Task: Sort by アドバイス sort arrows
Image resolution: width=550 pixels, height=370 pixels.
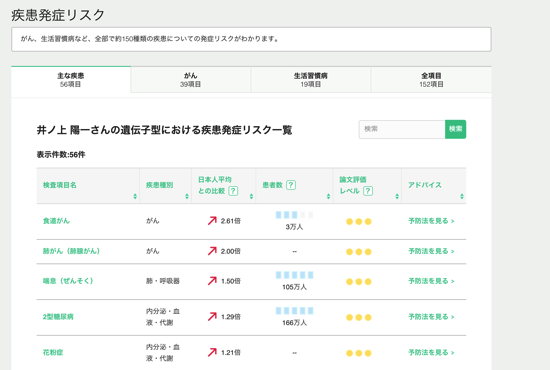Action: [x=462, y=196]
